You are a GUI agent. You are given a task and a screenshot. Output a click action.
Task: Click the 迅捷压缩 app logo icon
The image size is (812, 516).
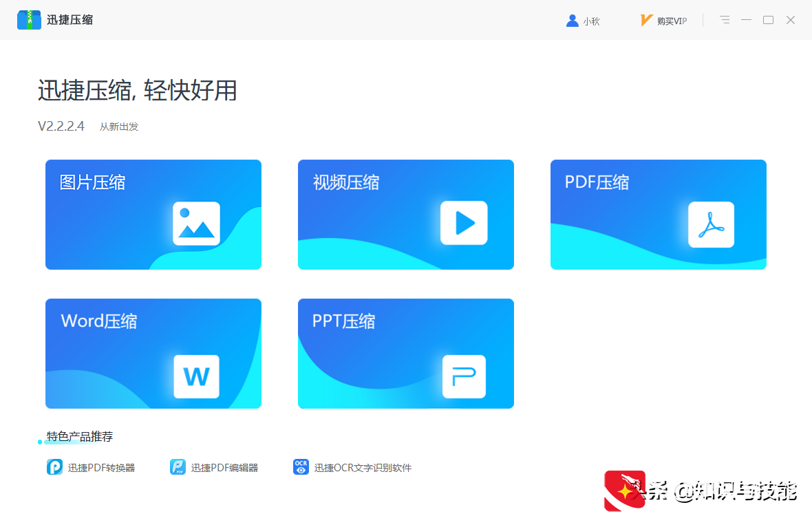29,20
